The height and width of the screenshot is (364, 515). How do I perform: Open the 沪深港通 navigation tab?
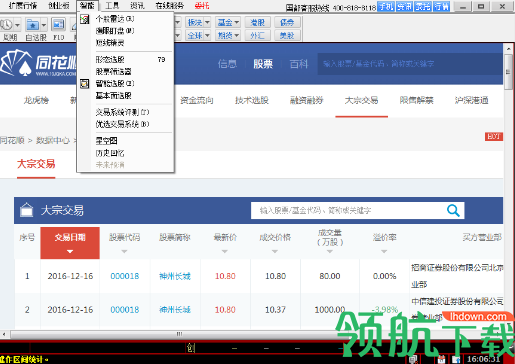(x=472, y=100)
